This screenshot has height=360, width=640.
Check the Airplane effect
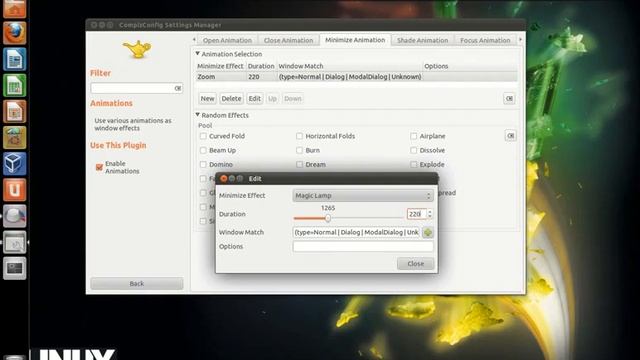[413, 136]
